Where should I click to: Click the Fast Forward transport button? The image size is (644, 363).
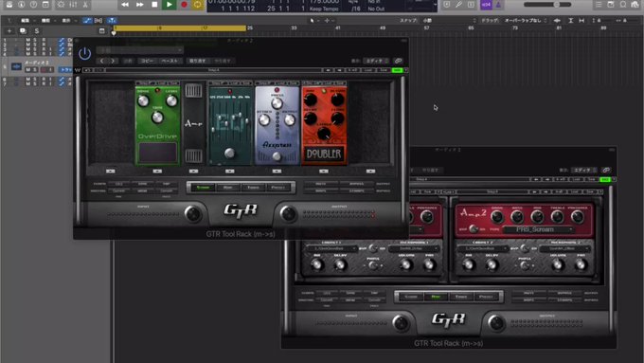(139, 4)
